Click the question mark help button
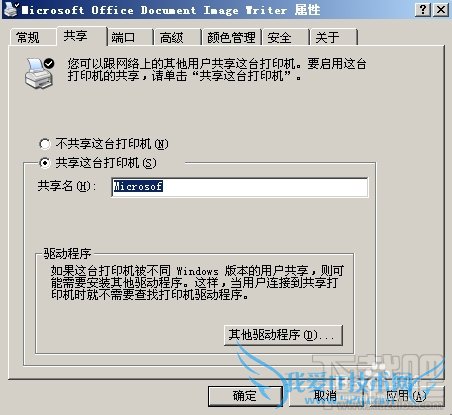The image size is (452, 415). tap(423, 9)
